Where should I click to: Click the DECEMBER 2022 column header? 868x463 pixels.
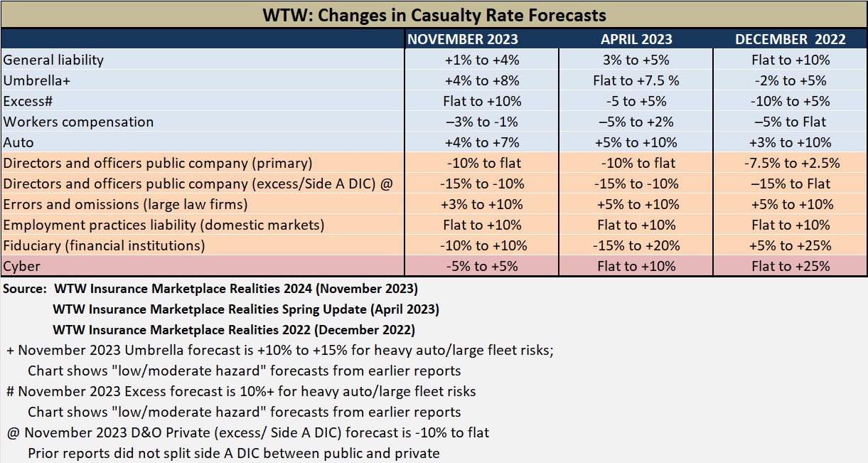pos(791,39)
